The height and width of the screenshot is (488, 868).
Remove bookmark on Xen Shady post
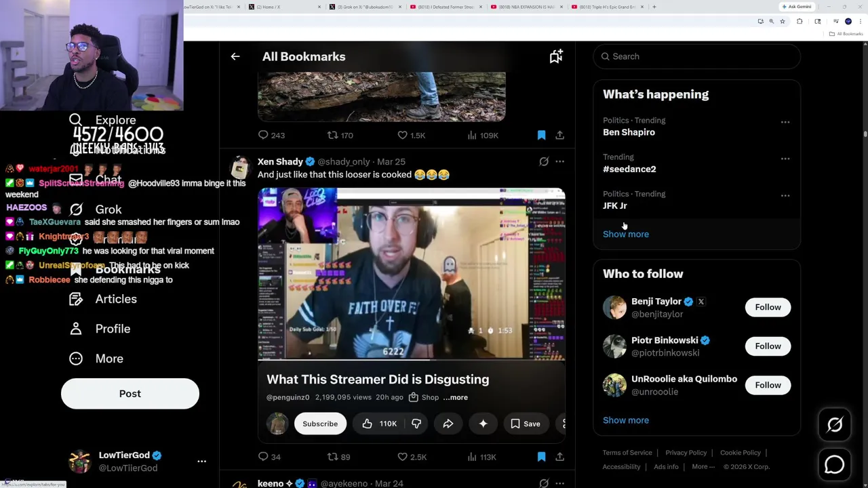click(541, 457)
